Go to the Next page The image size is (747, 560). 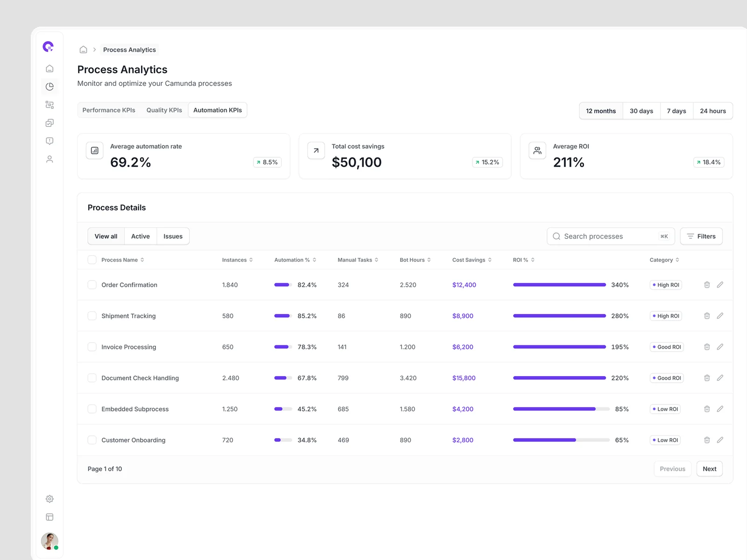pyautogui.click(x=709, y=469)
